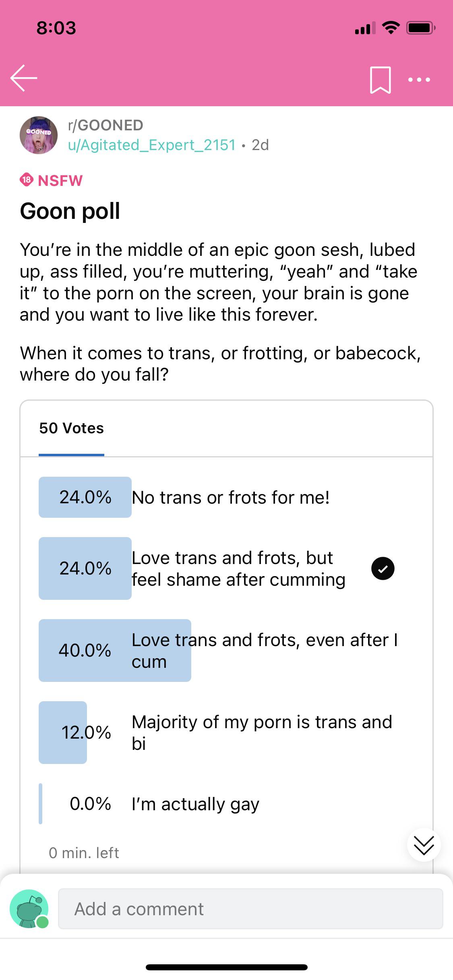Open the r/GOONED subreddit page
This screenshot has height=980, width=453.
pyautogui.click(x=104, y=125)
